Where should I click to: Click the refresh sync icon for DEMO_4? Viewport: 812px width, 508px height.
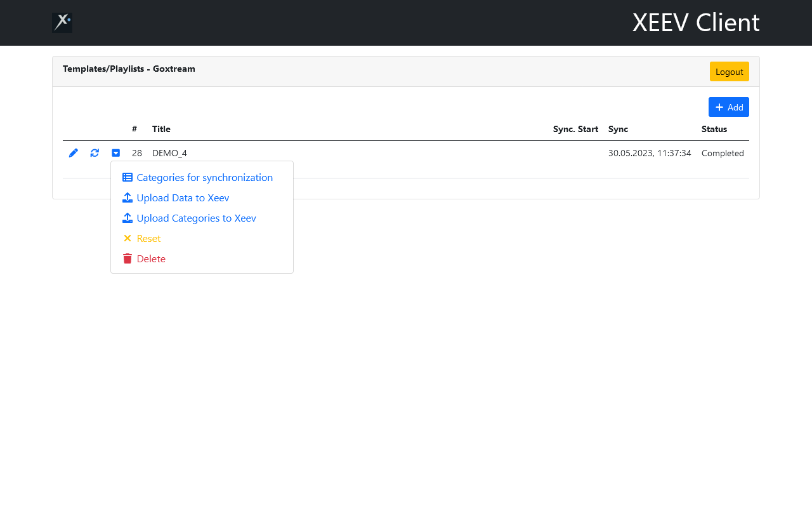95,153
